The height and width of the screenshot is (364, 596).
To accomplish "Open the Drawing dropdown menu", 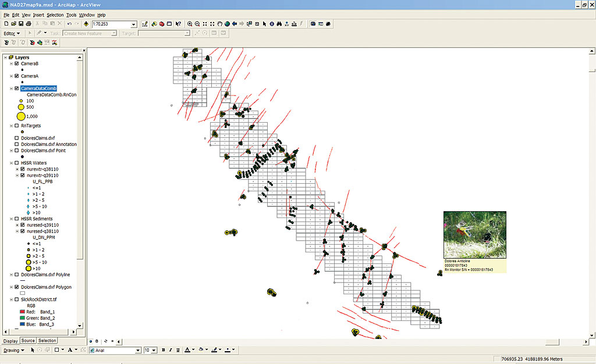I will pos(14,350).
